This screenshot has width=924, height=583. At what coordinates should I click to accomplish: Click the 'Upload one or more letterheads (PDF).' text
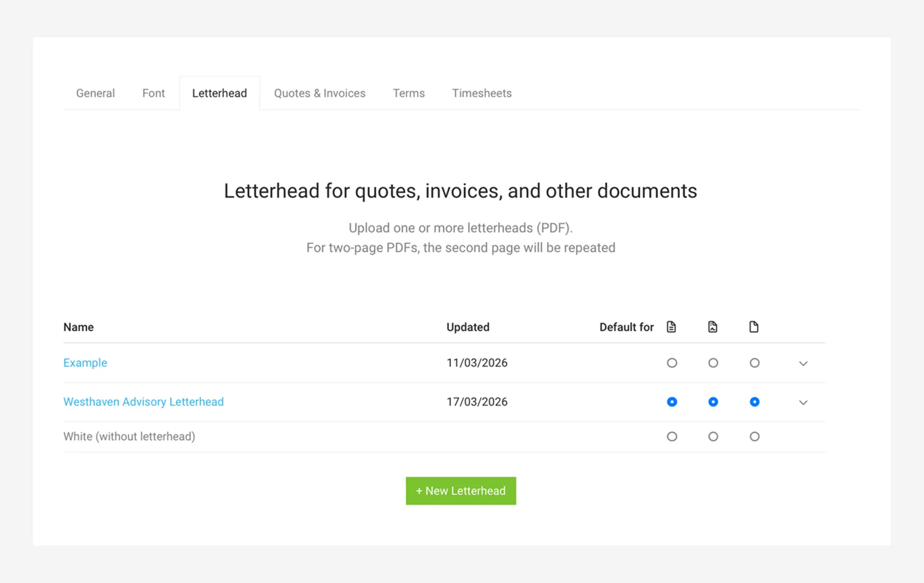tap(461, 228)
